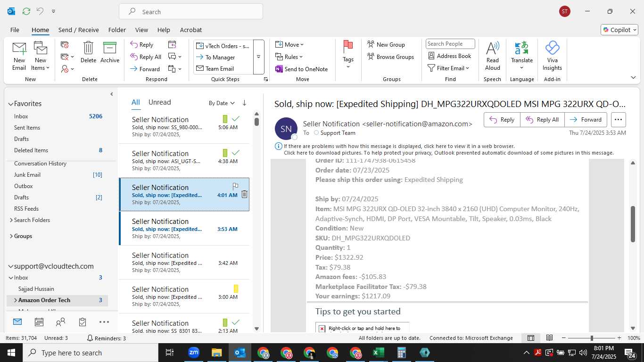Open Calculator from the taskbar
This screenshot has width=644, height=362.
[x=402, y=353]
